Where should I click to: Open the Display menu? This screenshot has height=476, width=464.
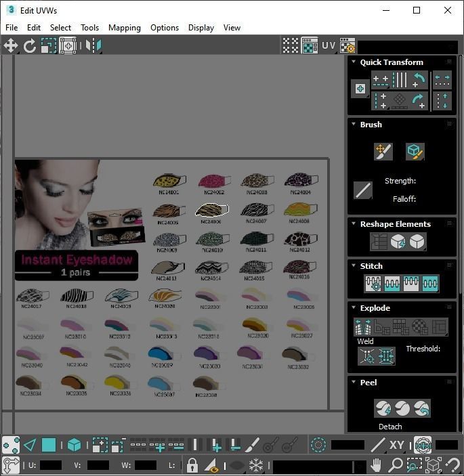pyautogui.click(x=201, y=28)
